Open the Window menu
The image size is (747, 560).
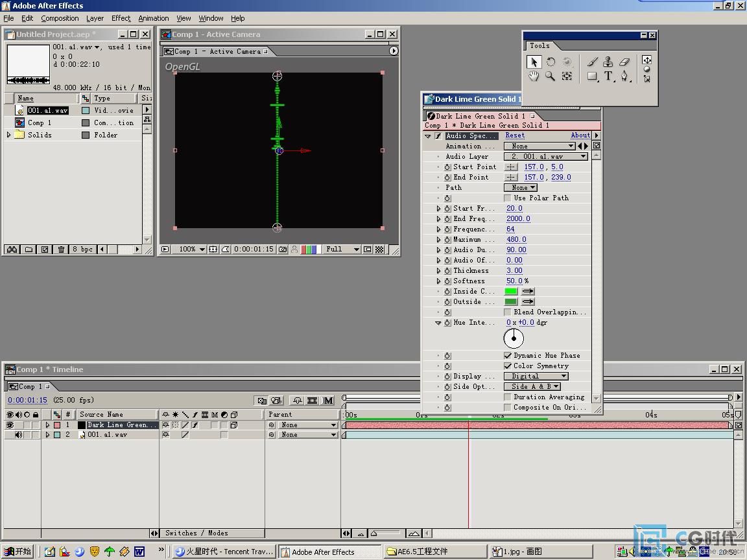(211, 18)
